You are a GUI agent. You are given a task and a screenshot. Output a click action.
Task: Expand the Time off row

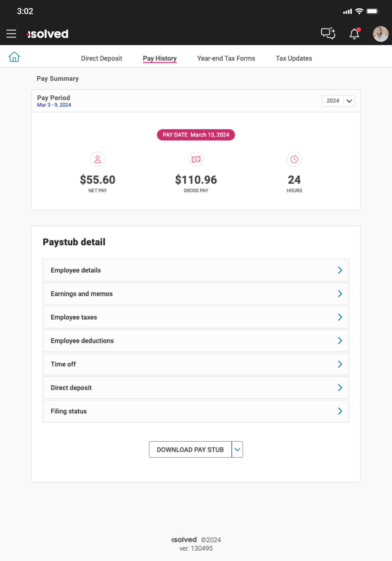pos(196,364)
